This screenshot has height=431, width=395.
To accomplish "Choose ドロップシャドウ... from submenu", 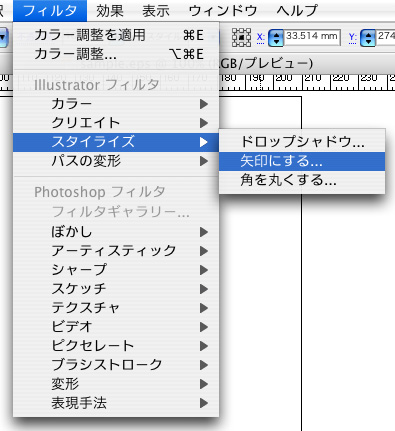I will pos(302,142).
